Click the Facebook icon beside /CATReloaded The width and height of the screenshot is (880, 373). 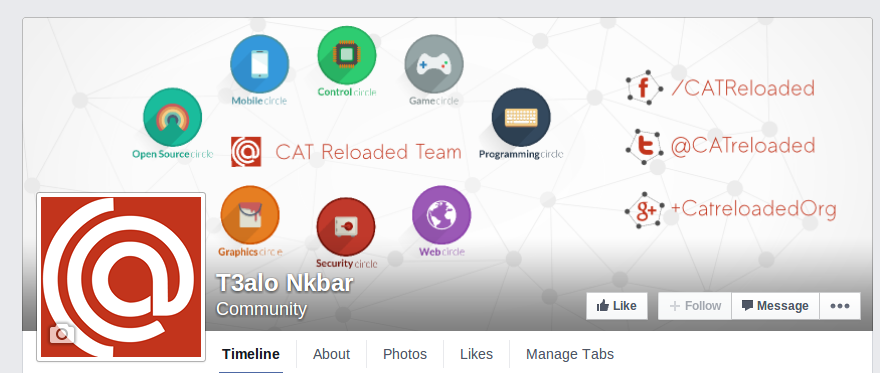tap(644, 88)
